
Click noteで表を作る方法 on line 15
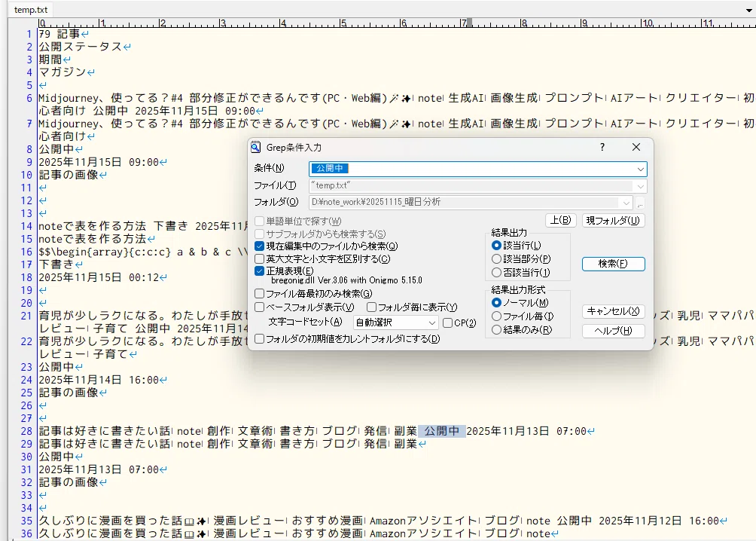click(x=93, y=239)
